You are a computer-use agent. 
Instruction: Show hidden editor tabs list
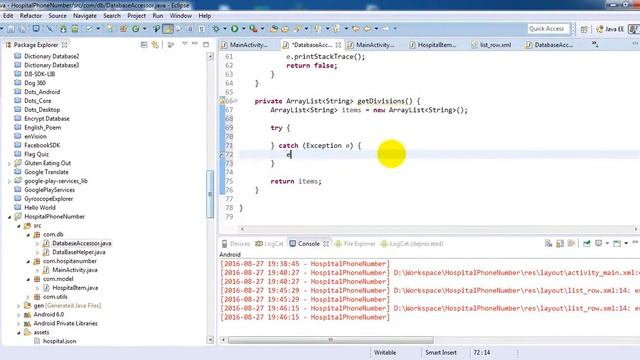tap(595, 44)
